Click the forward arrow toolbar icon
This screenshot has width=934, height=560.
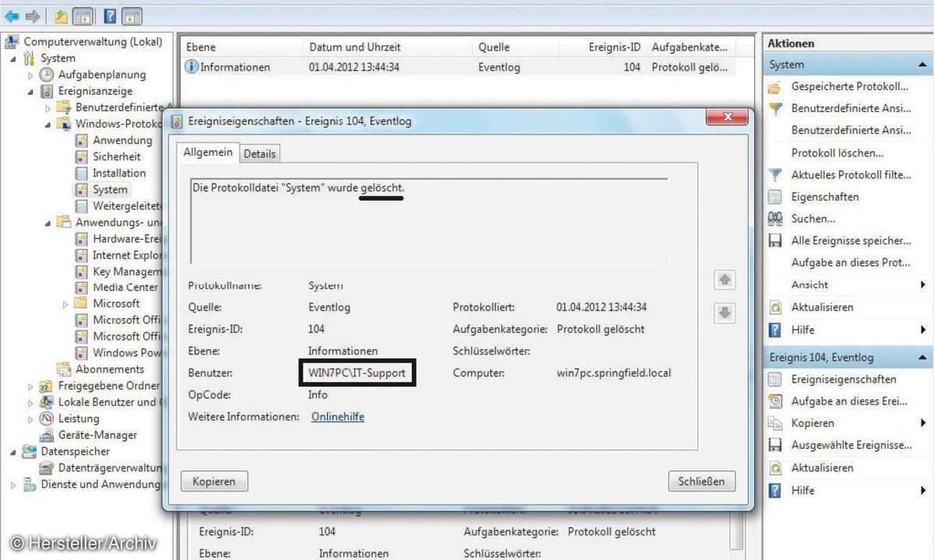[x=32, y=16]
